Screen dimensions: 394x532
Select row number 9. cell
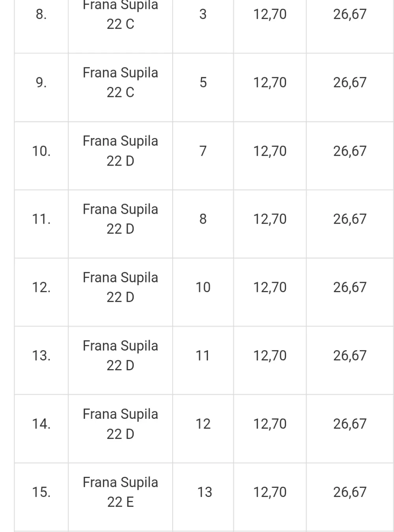pyautogui.click(x=41, y=82)
